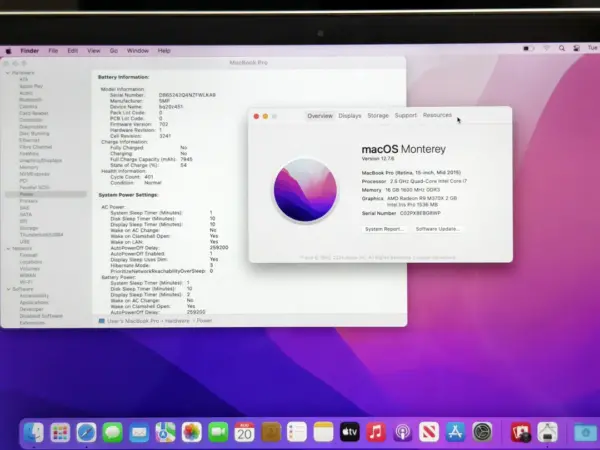Launch FaceTime from the Dock
Viewport: 600px width, 450px height.
pyautogui.click(x=218, y=432)
